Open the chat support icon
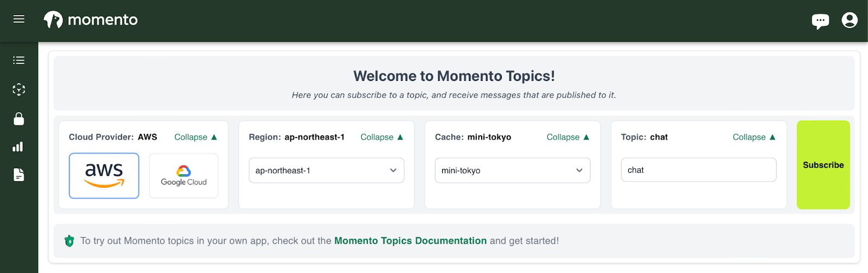Screen dimensions: 868x273 tap(820, 21)
